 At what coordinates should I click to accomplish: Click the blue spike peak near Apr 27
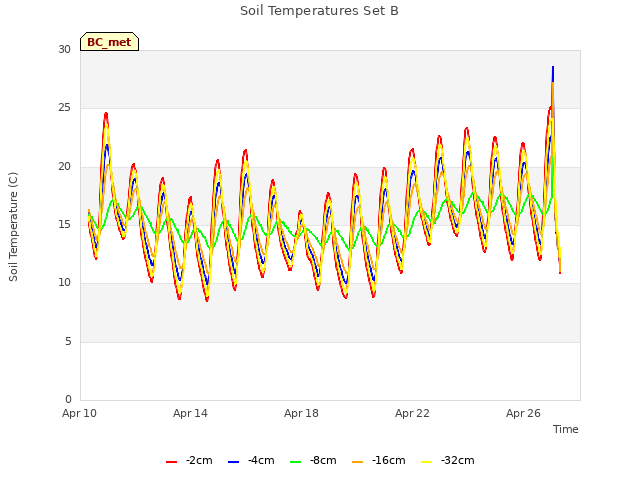[553, 67]
